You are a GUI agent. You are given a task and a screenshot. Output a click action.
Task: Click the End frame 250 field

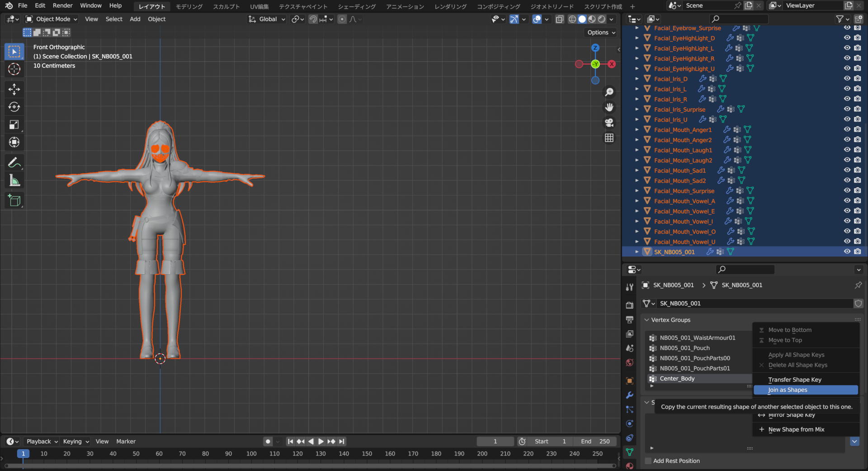coord(595,441)
